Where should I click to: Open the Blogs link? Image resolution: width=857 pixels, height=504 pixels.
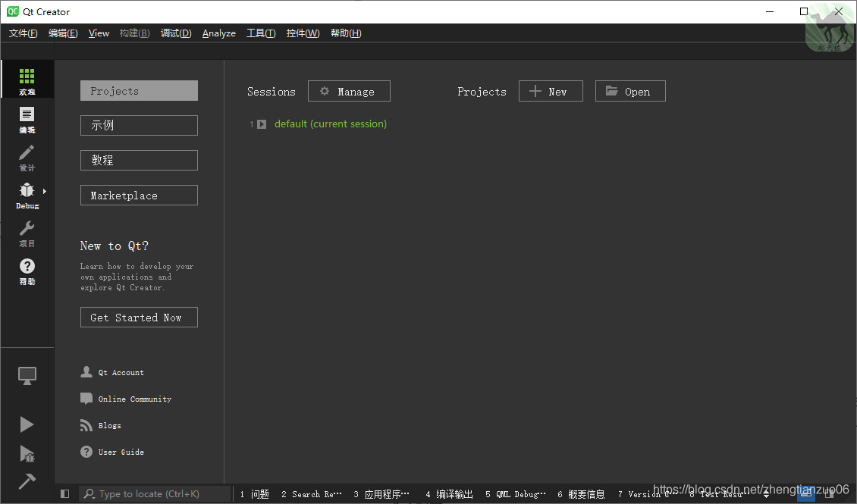click(101, 425)
